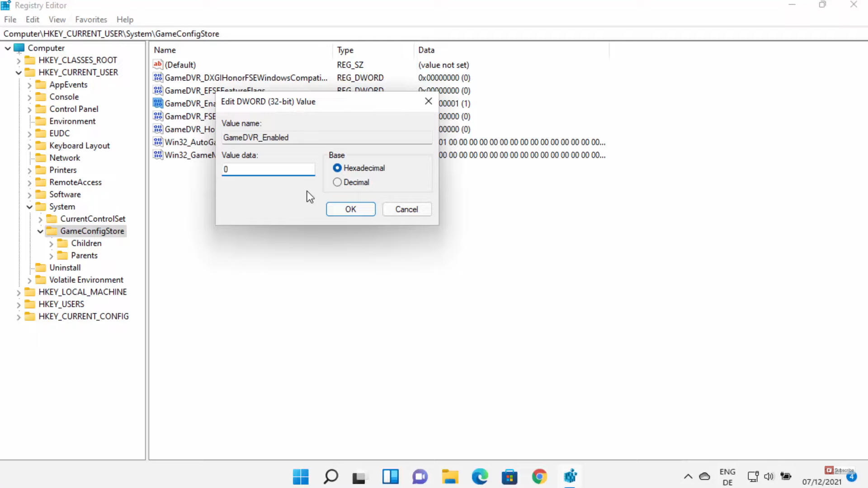
Task: Open the Edit menu
Action: click(x=32, y=19)
